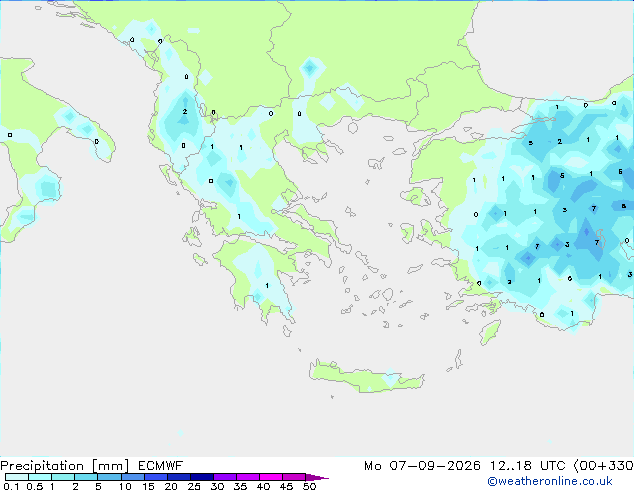This screenshot has width=634, height=490.
Task: Open the weatheronline.co.uk link
Action: pyautogui.click(x=550, y=481)
